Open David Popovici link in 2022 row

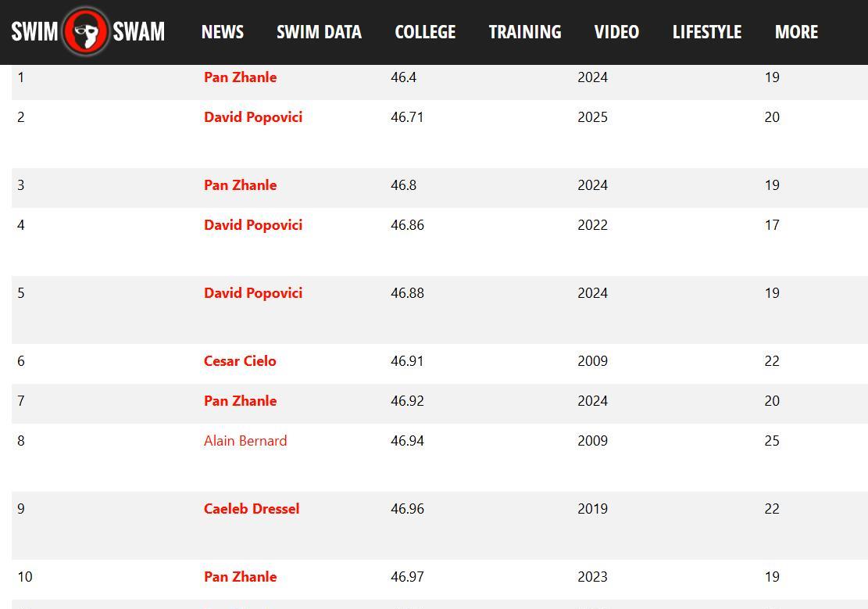[253, 225]
